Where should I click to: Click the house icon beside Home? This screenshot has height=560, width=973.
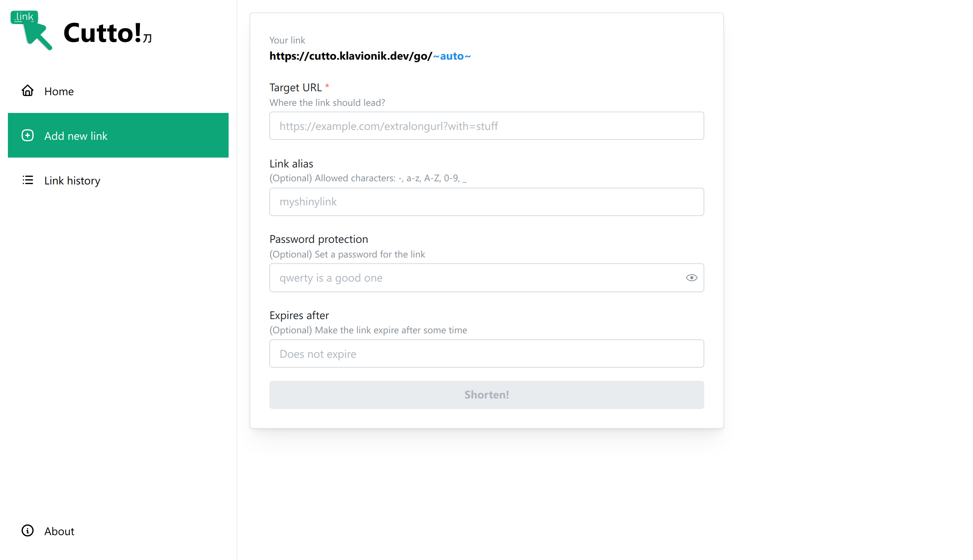click(27, 91)
